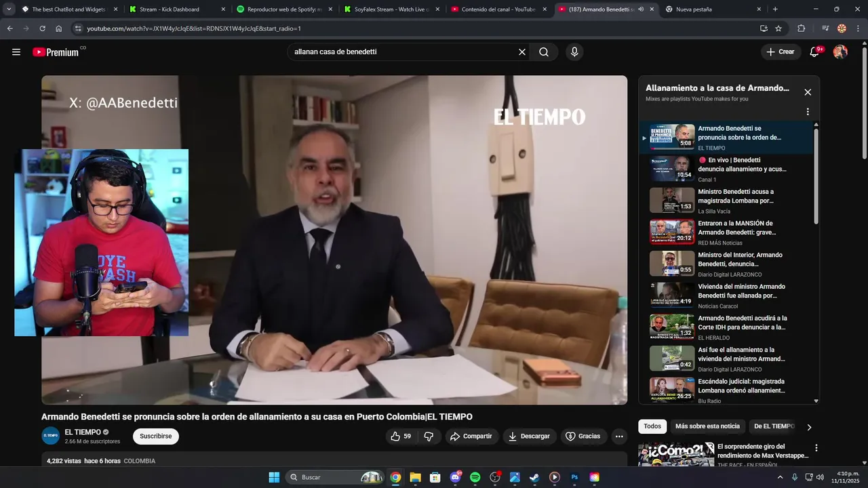Open the Chrome extensions puzzle icon
Image resolution: width=868 pixels, height=488 pixels.
coord(802,28)
